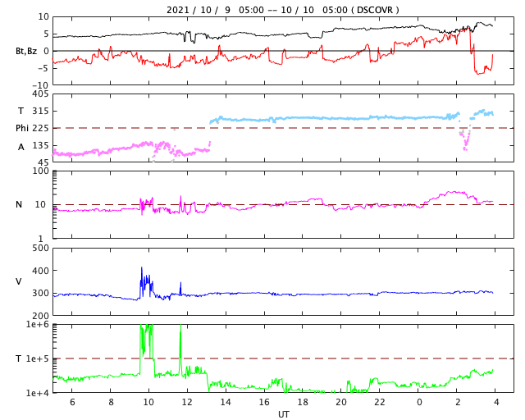Viewport: 525px width, 420px height.
Task: Click the 12 hour tick on the UT axis
Action: tap(187, 402)
